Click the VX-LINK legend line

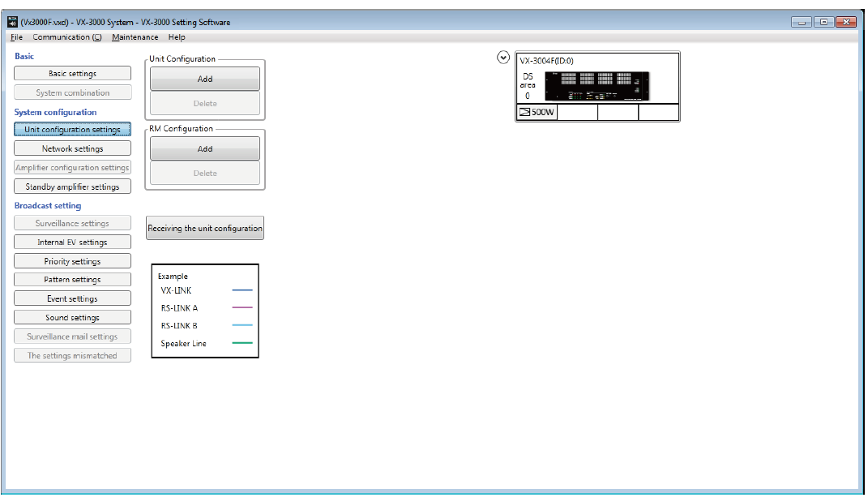242,290
